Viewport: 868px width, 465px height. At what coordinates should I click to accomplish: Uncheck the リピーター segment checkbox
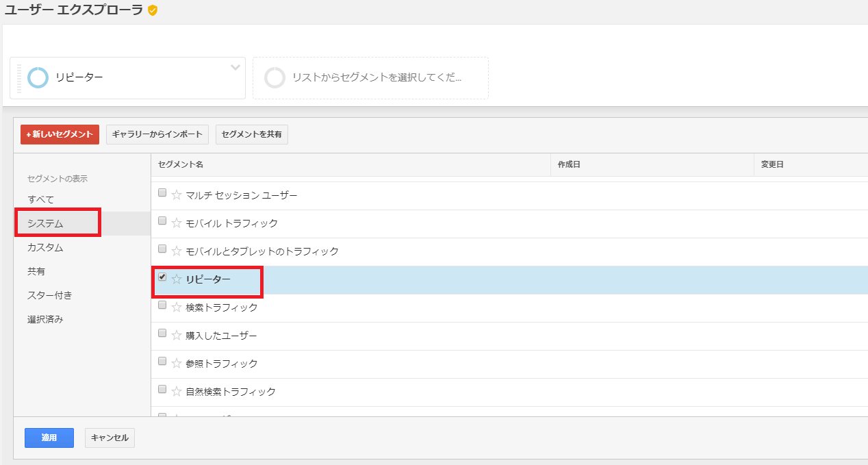point(162,277)
